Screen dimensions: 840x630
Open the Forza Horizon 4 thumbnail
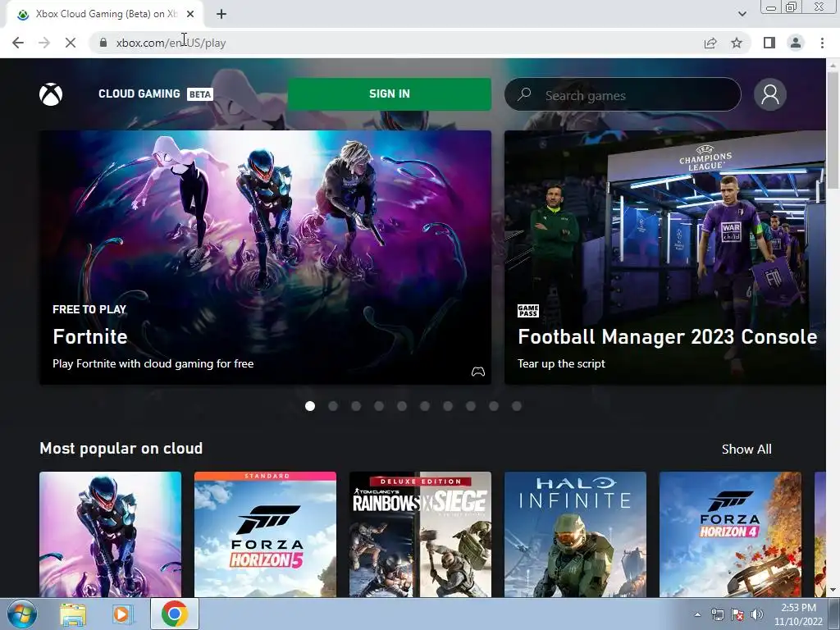(x=730, y=534)
